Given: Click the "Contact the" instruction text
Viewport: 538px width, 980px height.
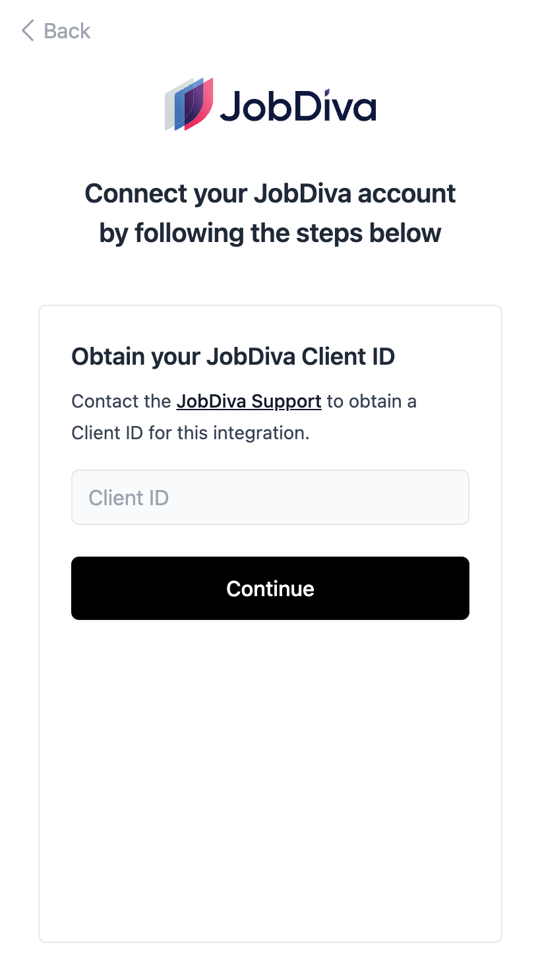Looking at the screenshot, I should coord(121,401).
